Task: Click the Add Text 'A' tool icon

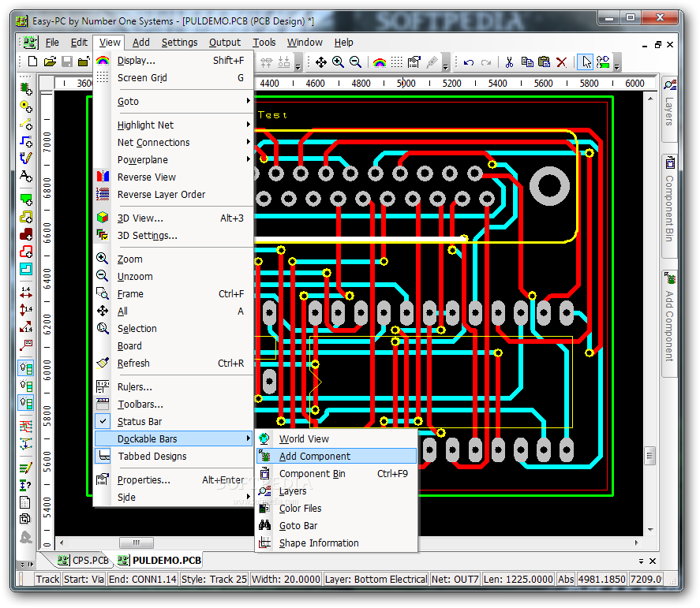Action: [x=26, y=176]
